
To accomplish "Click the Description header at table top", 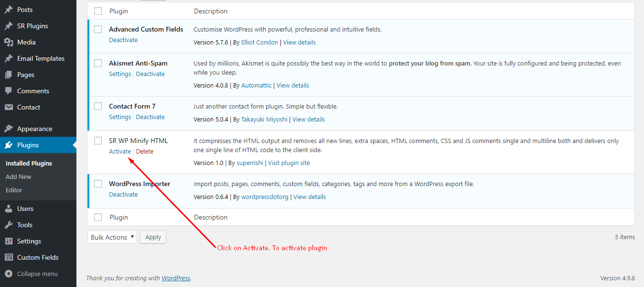I will (211, 11).
